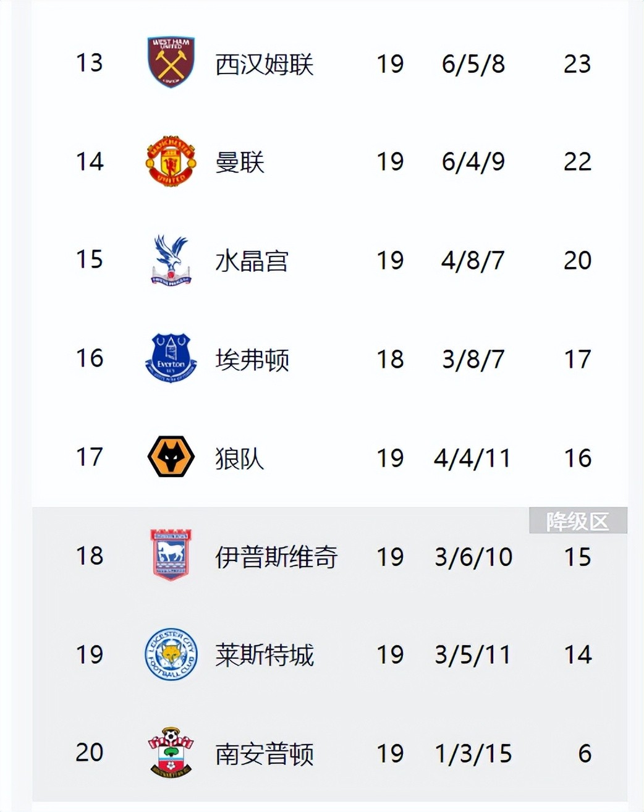Select West Ham's 23 points value
This screenshot has height=812, width=644.
click(x=577, y=64)
